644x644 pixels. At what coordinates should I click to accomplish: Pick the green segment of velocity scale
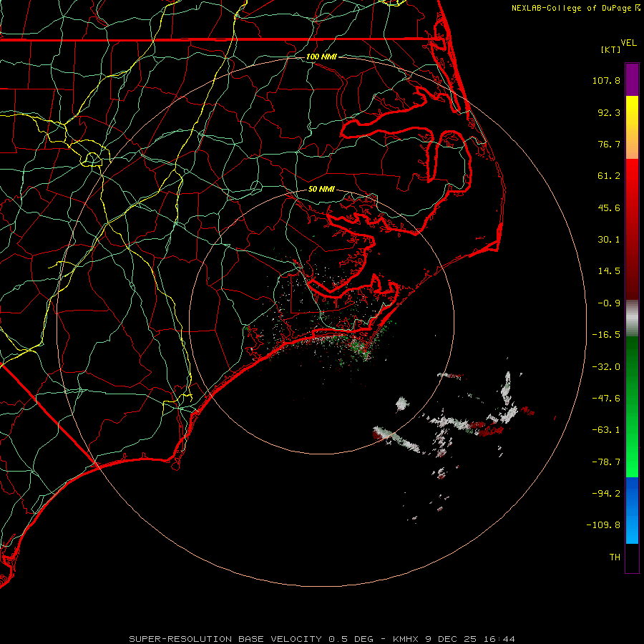click(632, 406)
